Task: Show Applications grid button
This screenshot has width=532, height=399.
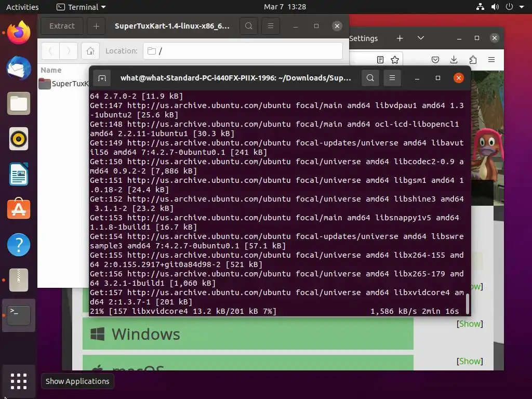Action: click(19, 381)
